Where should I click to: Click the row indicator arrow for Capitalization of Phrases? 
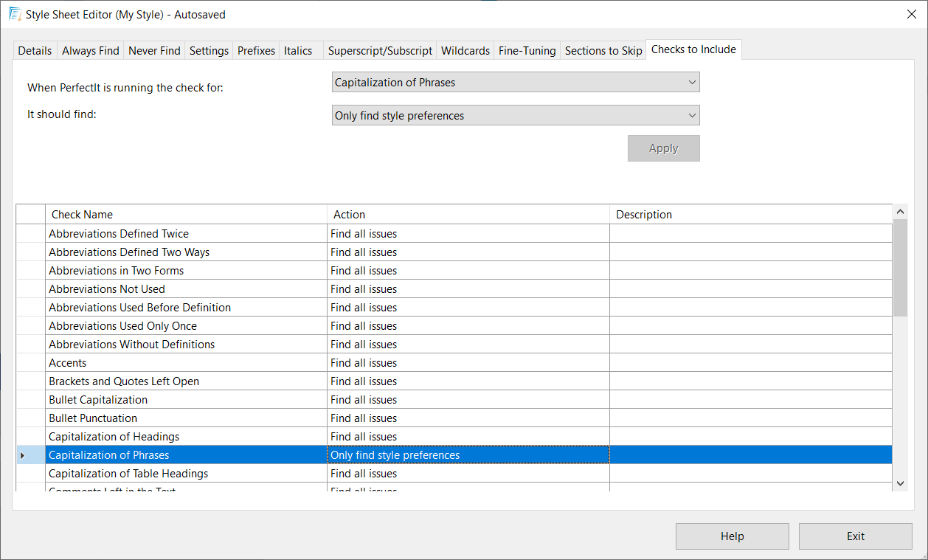pos(22,455)
